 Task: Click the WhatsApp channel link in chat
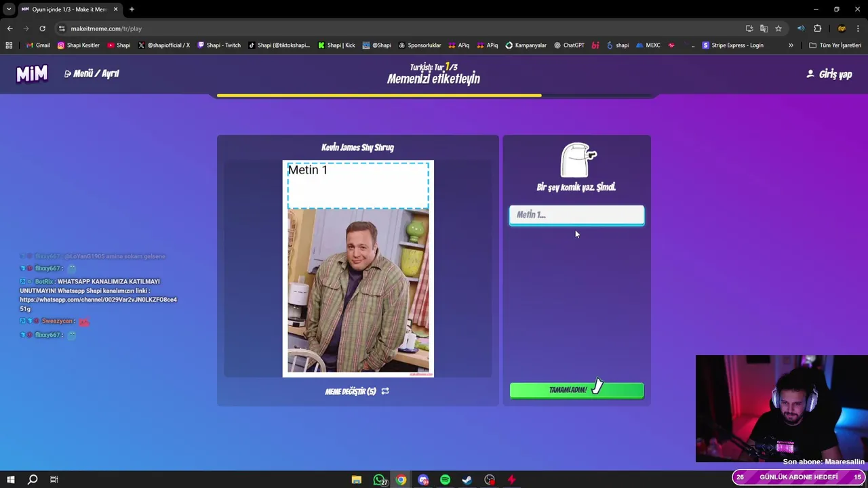[x=98, y=304]
